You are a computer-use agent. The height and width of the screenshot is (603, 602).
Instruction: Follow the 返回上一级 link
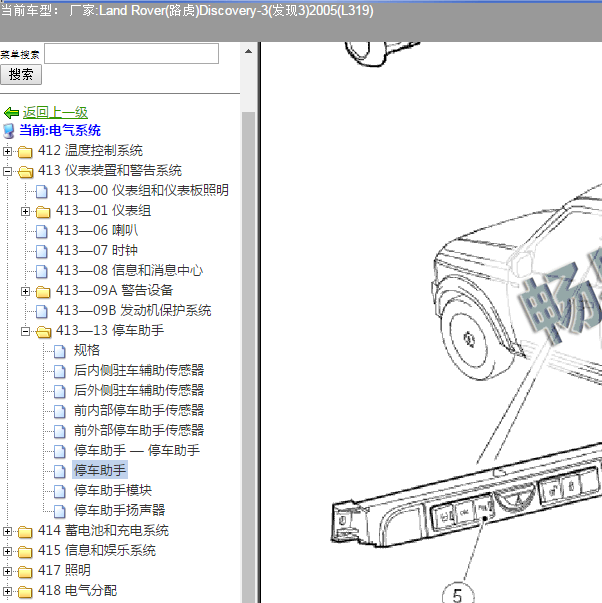click(55, 113)
